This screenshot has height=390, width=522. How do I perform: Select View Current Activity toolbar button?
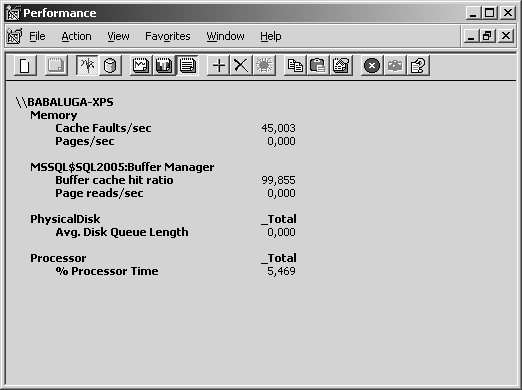coord(87,65)
